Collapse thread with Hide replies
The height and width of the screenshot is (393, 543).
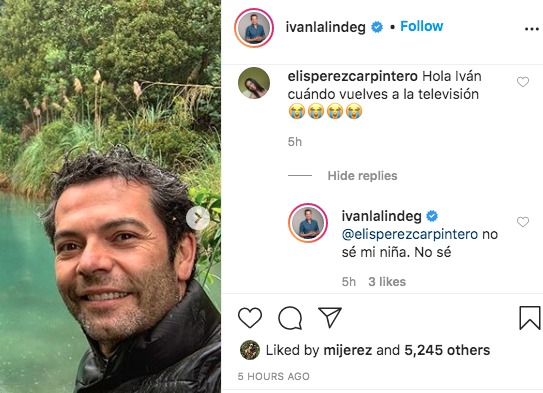click(362, 176)
